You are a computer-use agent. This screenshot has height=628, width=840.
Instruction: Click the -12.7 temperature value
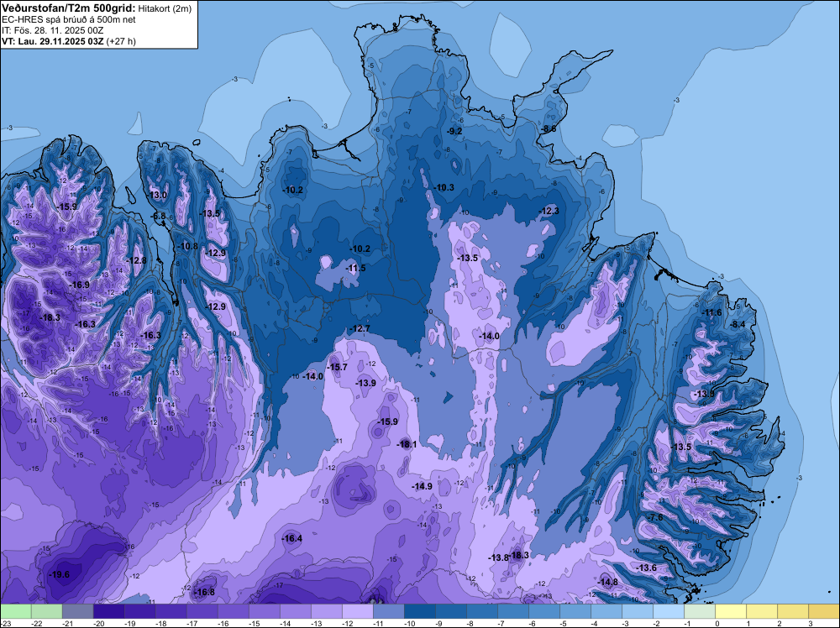[x=360, y=328]
